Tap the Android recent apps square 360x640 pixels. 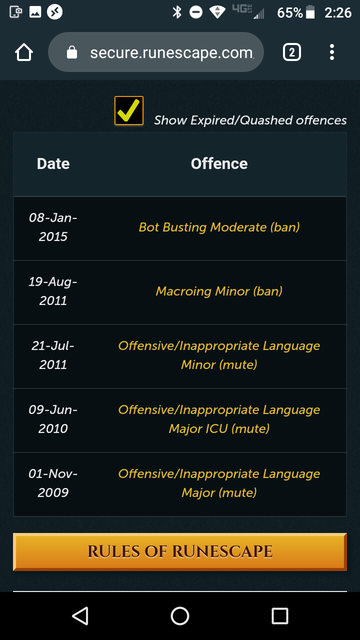[x=280, y=616]
